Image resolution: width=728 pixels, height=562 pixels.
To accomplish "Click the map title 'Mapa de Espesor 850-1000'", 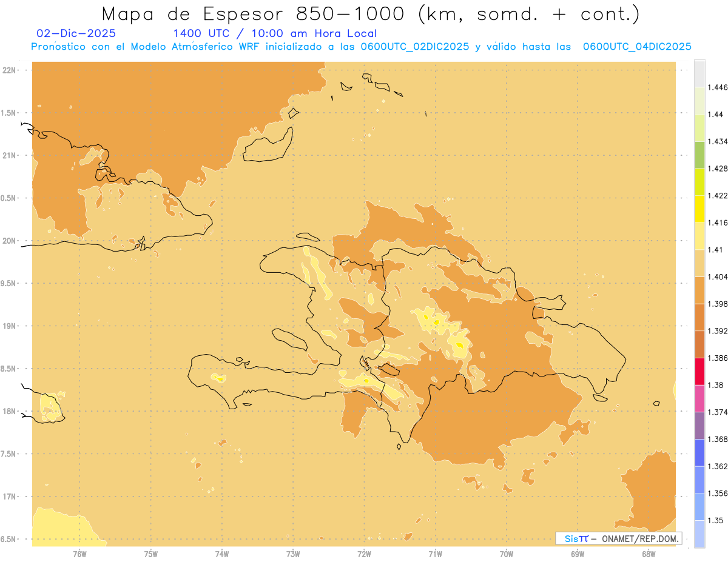I will pyautogui.click(x=254, y=14).
